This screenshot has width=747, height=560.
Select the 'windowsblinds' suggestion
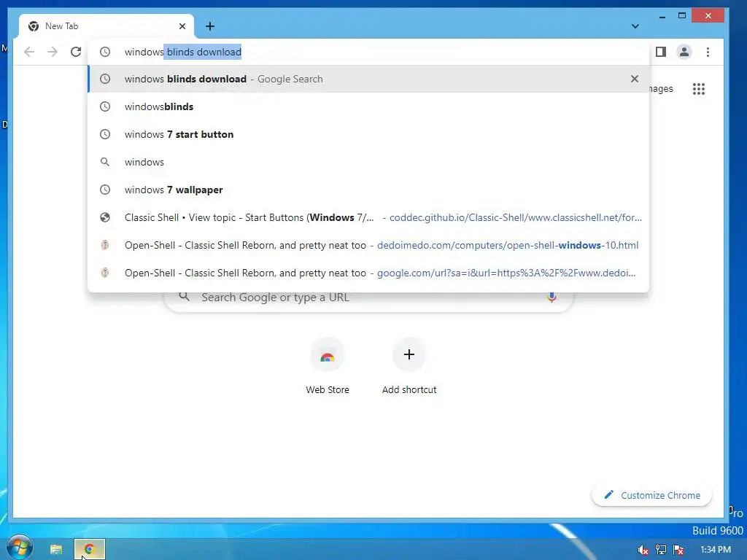[x=368, y=106]
